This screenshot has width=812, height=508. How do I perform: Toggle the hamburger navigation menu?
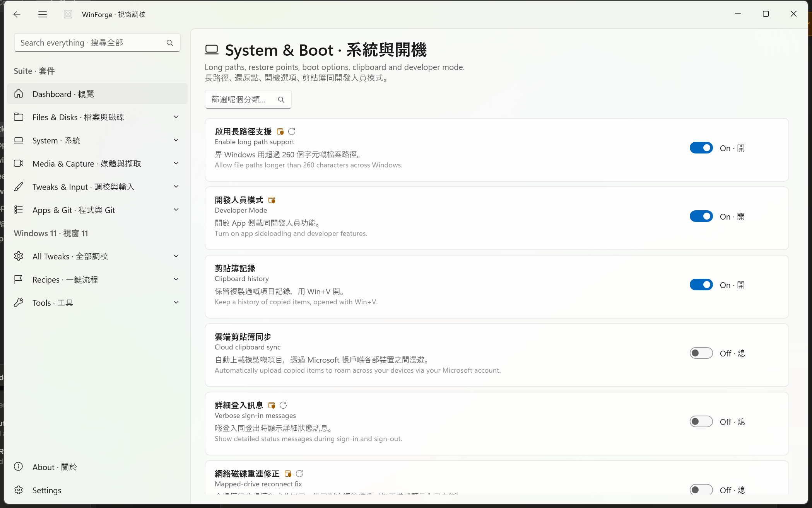click(x=43, y=14)
